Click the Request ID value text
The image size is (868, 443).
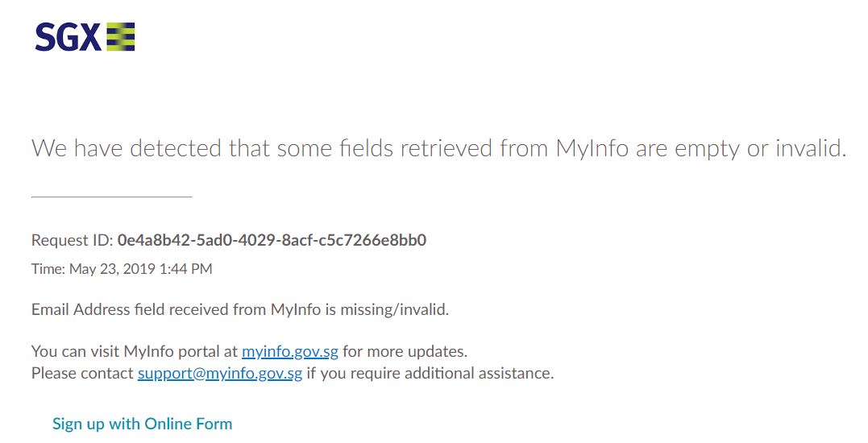272,240
